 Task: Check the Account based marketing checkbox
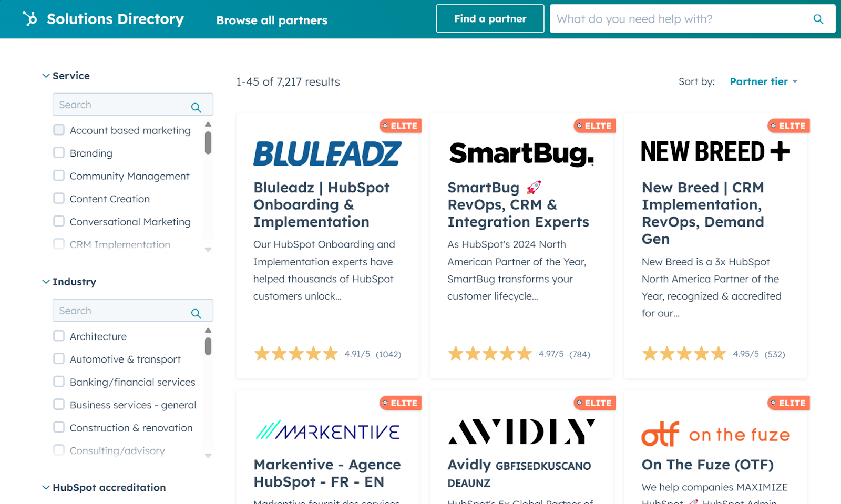[59, 130]
